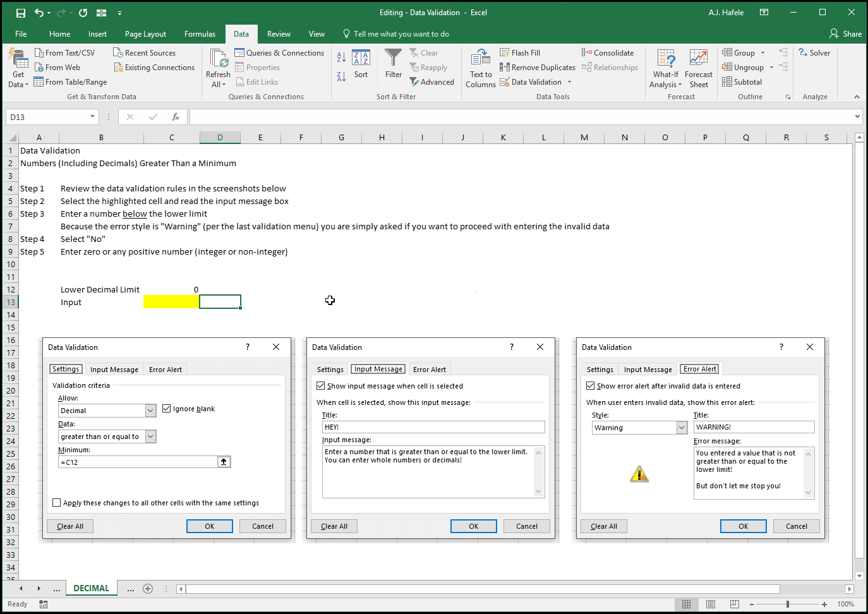Select Input Message tab in first dialog

point(114,370)
